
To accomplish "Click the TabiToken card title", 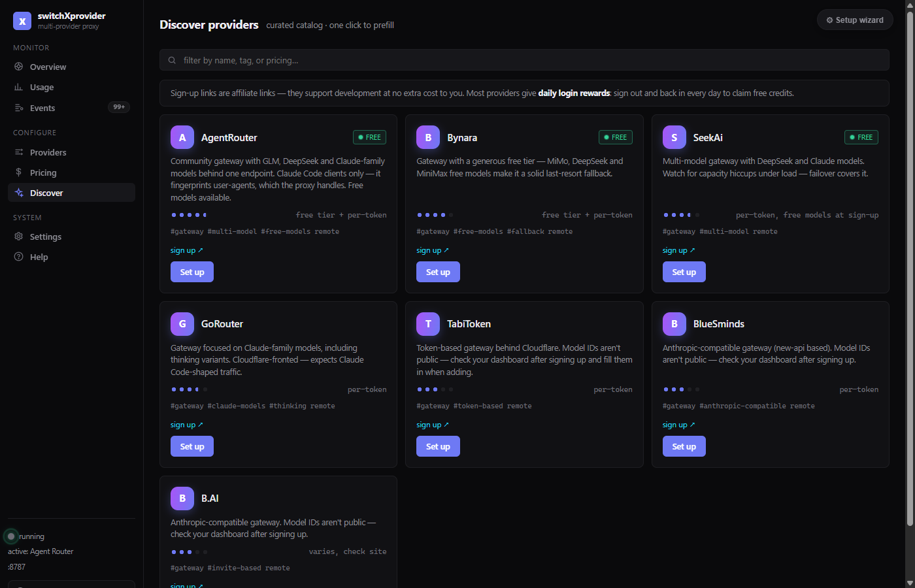I will (469, 324).
